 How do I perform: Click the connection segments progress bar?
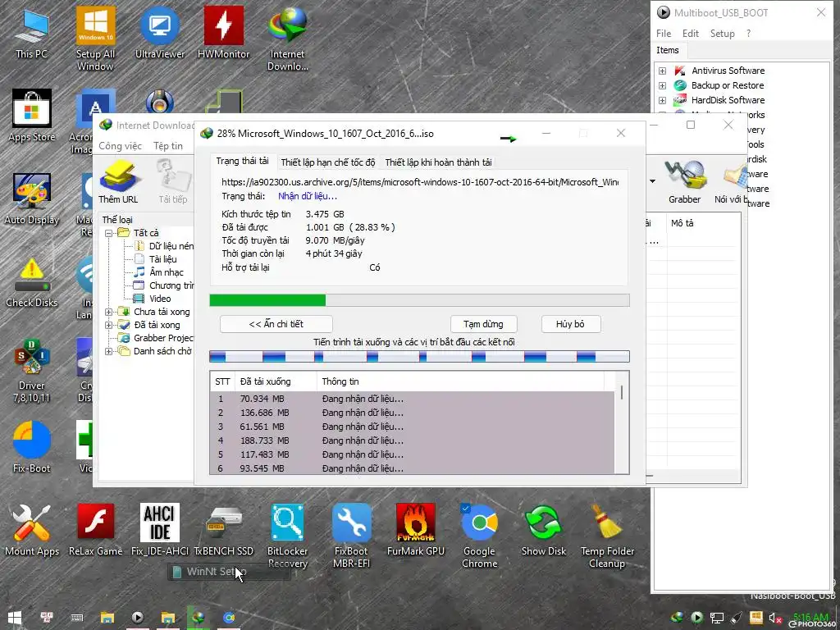(x=419, y=357)
